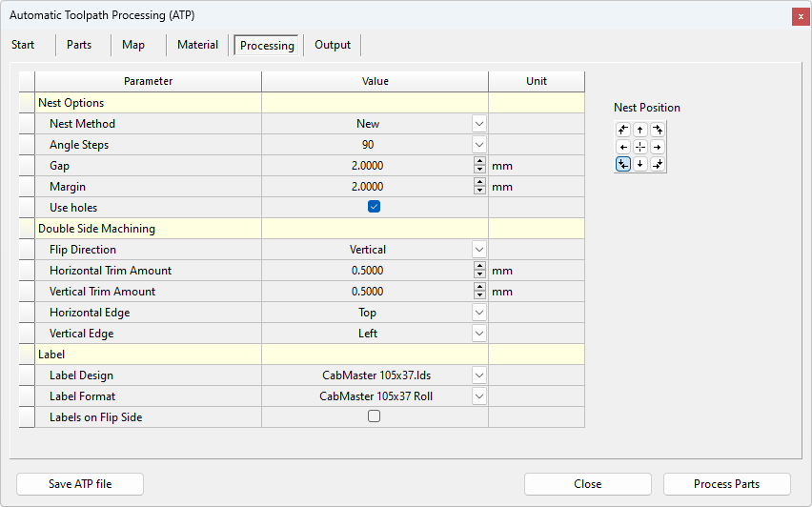Set nest position to left middle
Image resolution: width=812 pixels, height=507 pixels.
pos(623,147)
